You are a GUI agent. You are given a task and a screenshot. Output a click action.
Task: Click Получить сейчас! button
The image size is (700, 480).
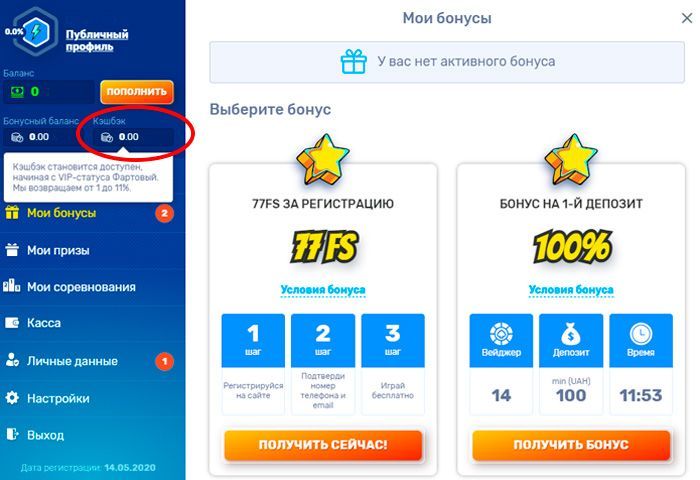coord(323,445)
